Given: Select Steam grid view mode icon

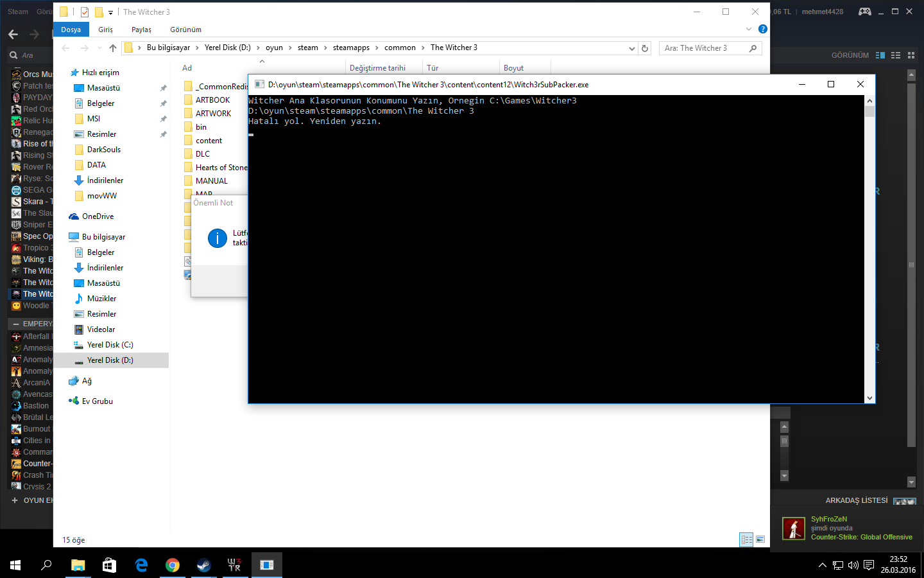Looking at the screenshot, I should [x=911, y=55].
